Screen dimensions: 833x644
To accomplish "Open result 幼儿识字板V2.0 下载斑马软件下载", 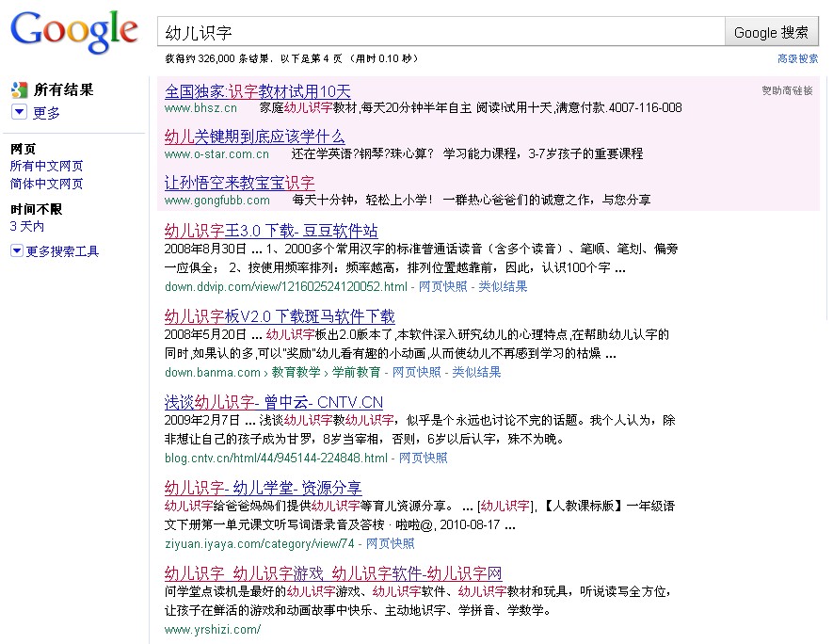I will [x=280, y=316].
